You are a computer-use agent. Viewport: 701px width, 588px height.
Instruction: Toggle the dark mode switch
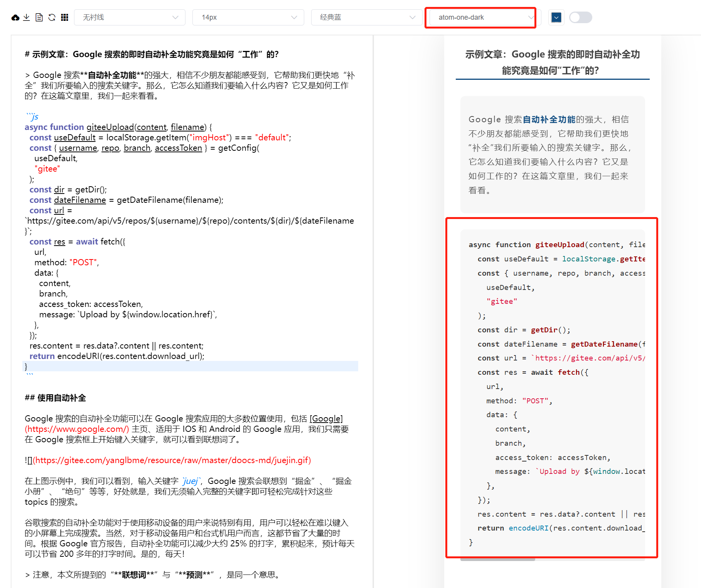[x=580, y=17]
